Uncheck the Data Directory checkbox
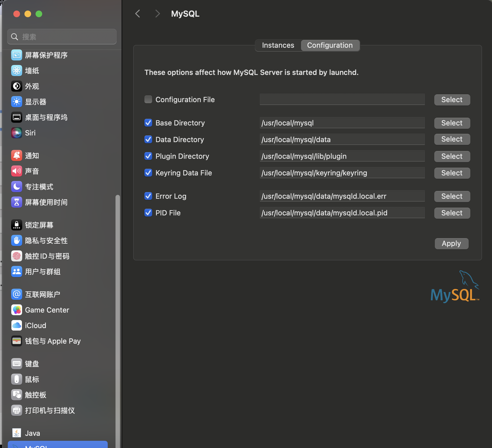This screenshot has height=448, width=492. [148, 139]
